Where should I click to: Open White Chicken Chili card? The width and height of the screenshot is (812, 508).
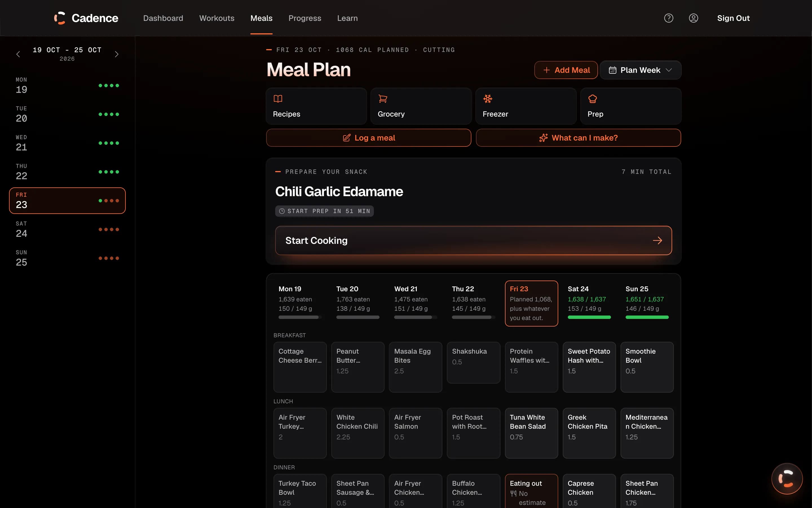(x=358, y=433)
